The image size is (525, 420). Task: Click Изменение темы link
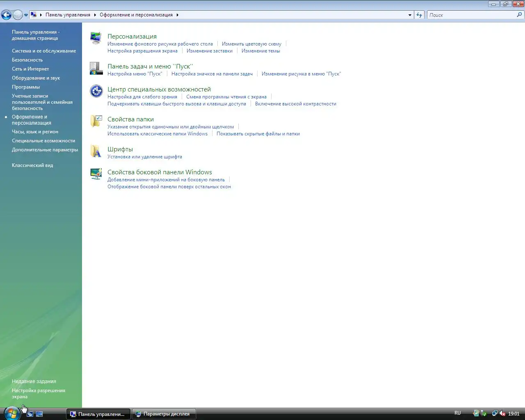(x=261, y=51)
